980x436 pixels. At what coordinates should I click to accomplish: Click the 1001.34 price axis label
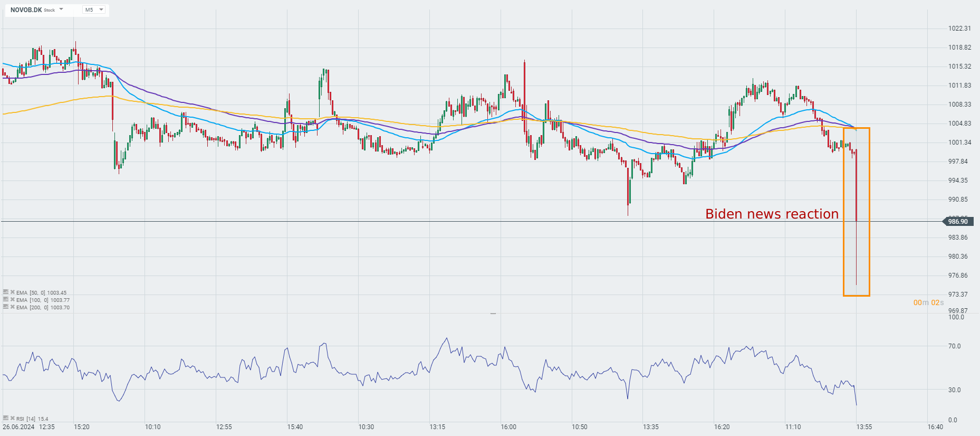click(x=959, y=143)
